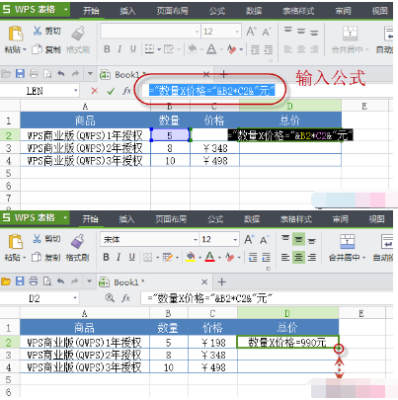Toggle highlighted center horizontal align in 宋体 window
Screen dimensions: 398x400
298,257
